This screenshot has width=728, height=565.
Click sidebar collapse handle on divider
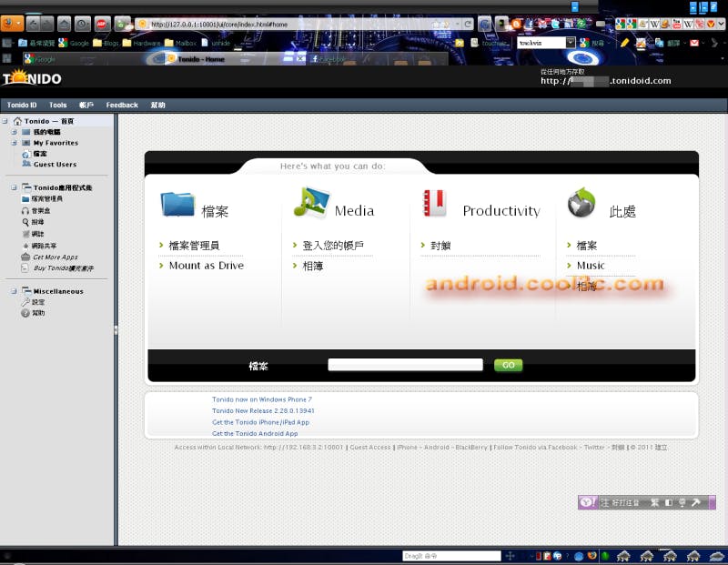(116, 330)
